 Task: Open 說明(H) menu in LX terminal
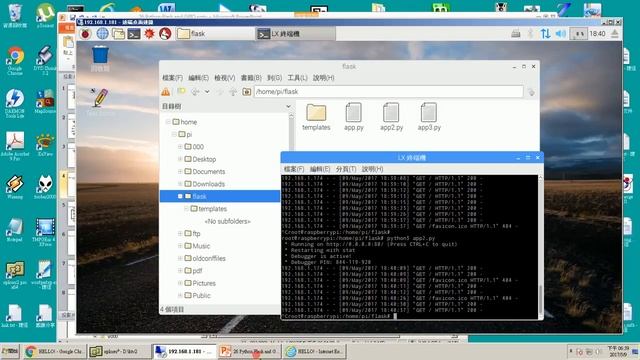[x=372, y=169]
